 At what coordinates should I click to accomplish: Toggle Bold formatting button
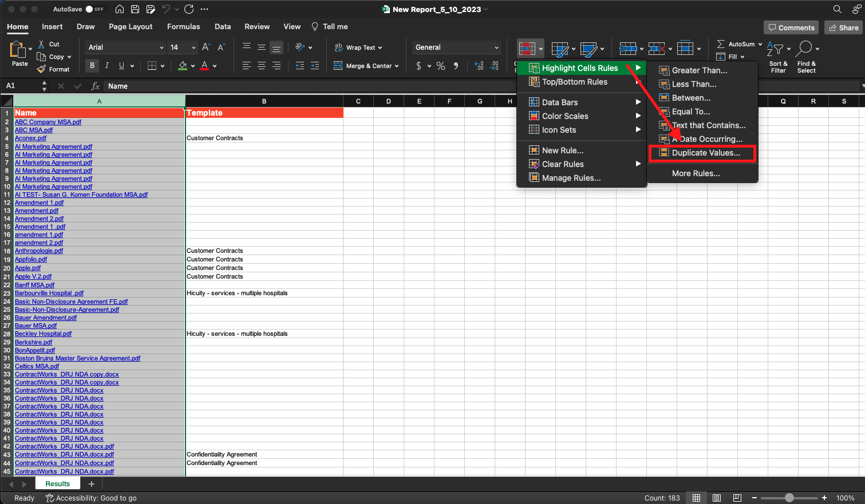tap(92, 66)
